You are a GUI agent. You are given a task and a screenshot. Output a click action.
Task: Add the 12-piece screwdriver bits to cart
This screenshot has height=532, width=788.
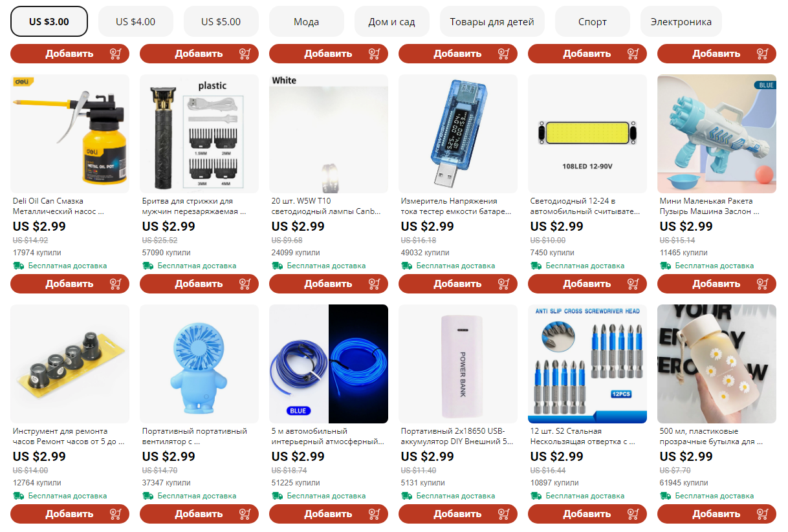coord(587,514)
